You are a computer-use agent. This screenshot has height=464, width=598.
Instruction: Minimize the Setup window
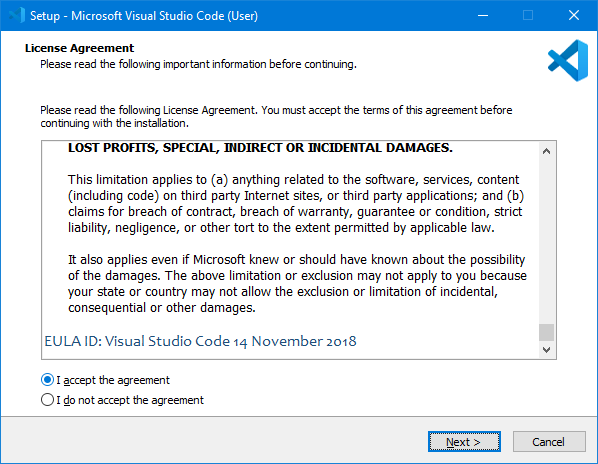[x=483, y=16]
